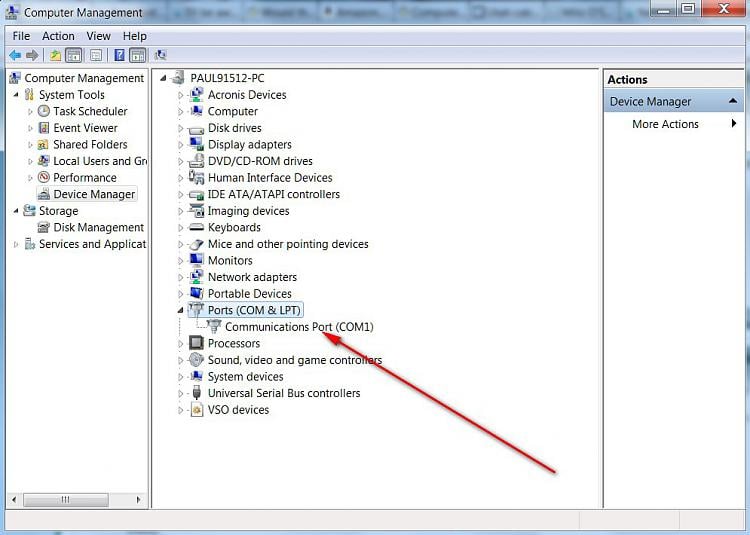
Task: Expand the Portable Devices category
Action: [x=180, y=294]
